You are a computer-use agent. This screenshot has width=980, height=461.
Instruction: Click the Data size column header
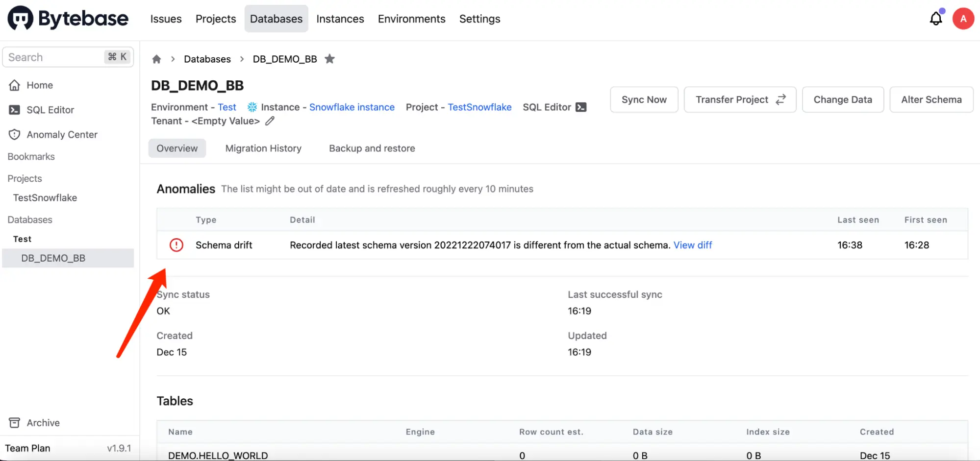click(653, 432)
